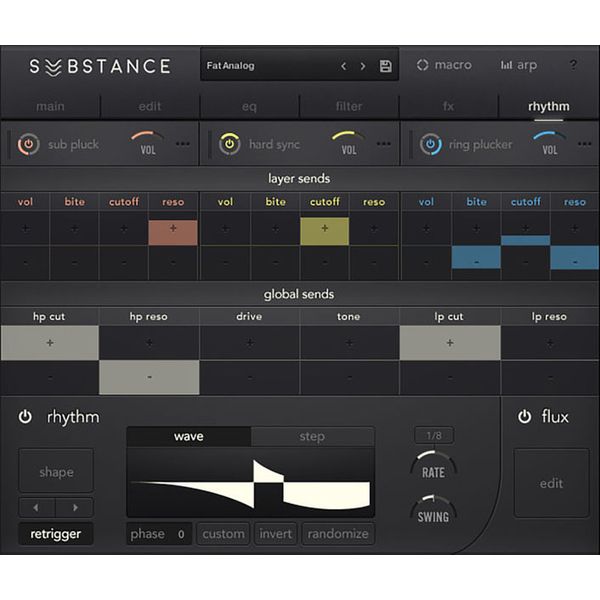Open the flux edit button
Screen dimensions: 600x600
551,483
